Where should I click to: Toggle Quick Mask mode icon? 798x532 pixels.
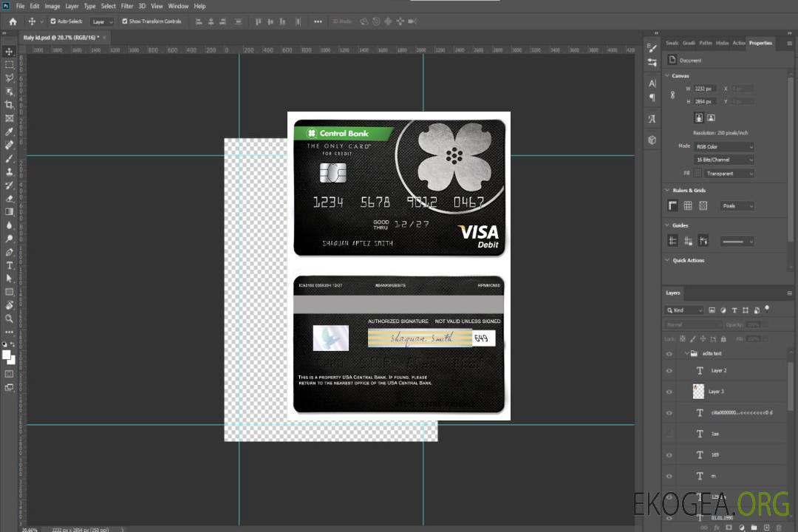coord(9,374)
